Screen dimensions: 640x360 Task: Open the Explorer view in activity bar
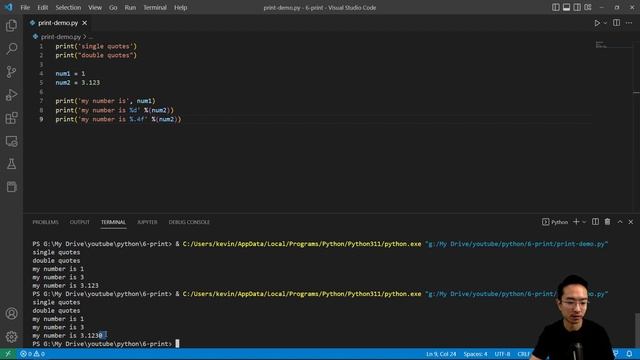point(11,26)
